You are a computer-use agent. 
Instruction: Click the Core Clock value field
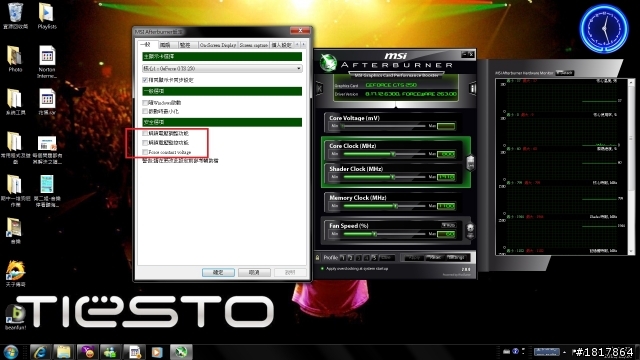pyautogui.click(x=446, y=154)
